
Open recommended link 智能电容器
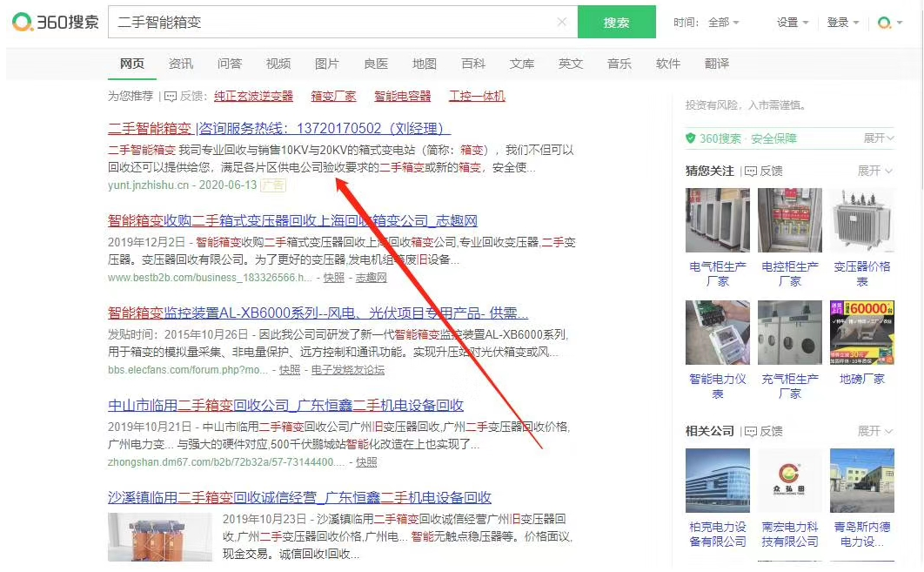pyautogui.click(x=403, y=96)
